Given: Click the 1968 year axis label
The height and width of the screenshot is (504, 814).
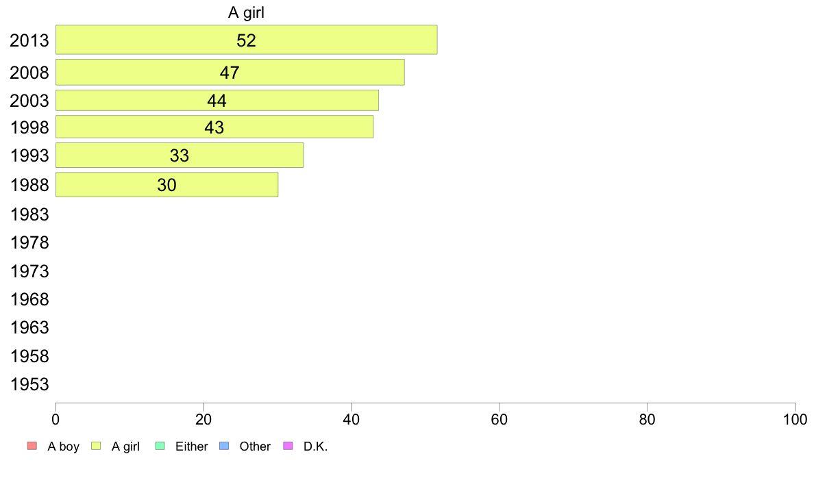Looking at the screenshot, I should (29, 299).
